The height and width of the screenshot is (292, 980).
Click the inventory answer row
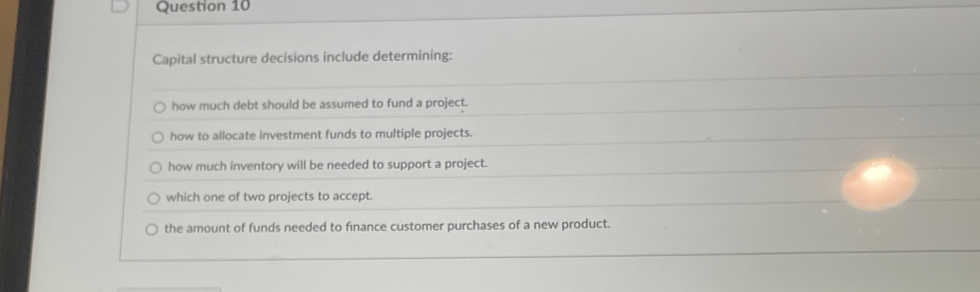coord(327,165)
